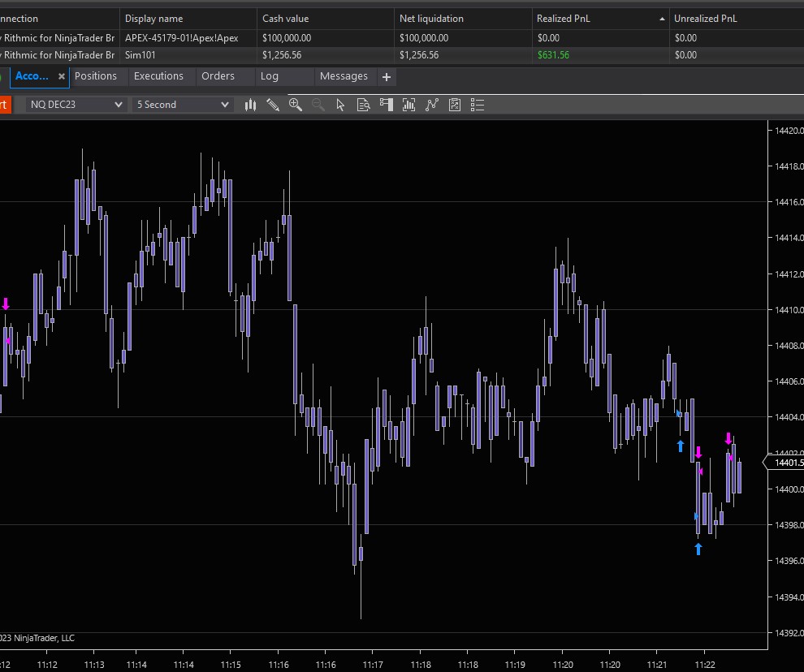Image resolution: width=804 pixels, height=672 pixels.
Task: Click the bar type candlestick icon
Action: click(250, 105)
